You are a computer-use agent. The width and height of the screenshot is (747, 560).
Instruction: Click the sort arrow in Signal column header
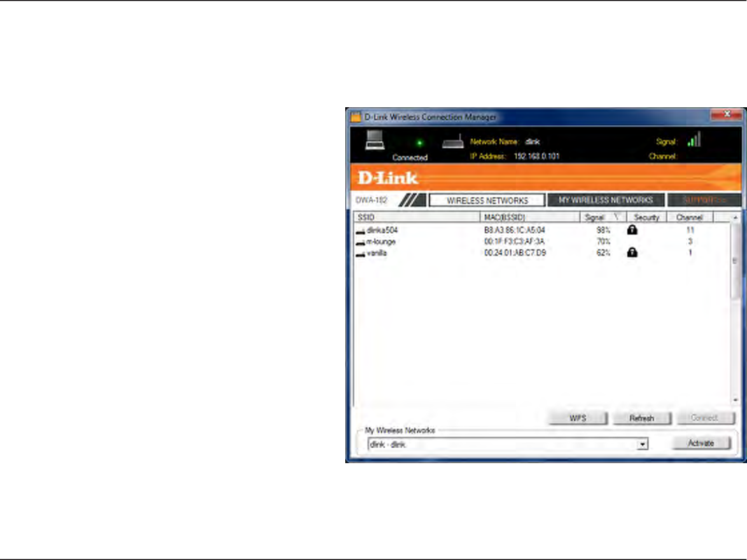pyautogui.click(x=617, y=217)
